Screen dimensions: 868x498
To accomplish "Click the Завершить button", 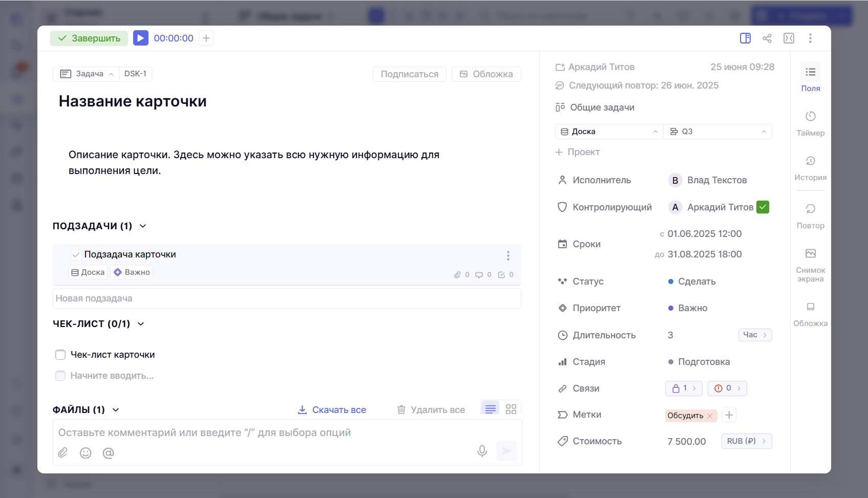I will [x=89, y=38].
